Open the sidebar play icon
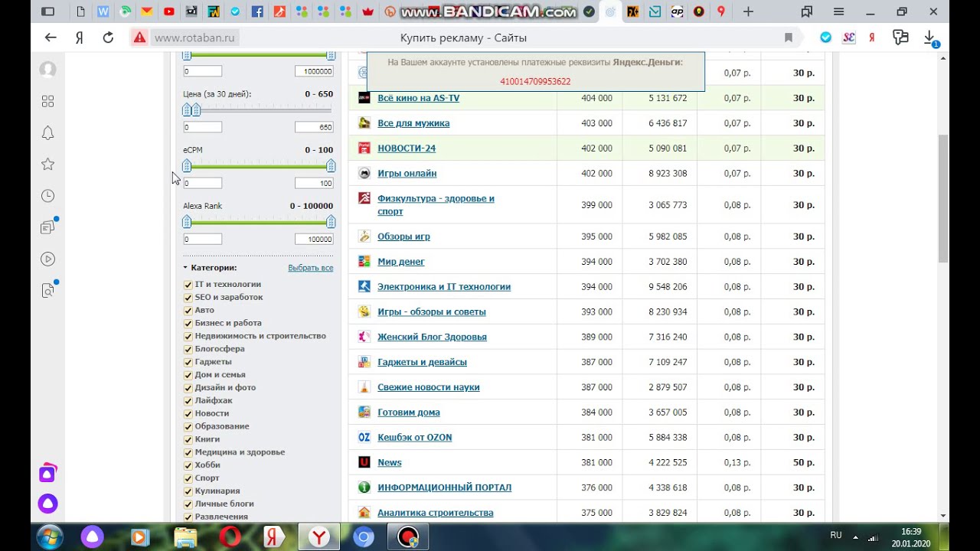This screenshot has height=551, width=980. pos(47,259)
